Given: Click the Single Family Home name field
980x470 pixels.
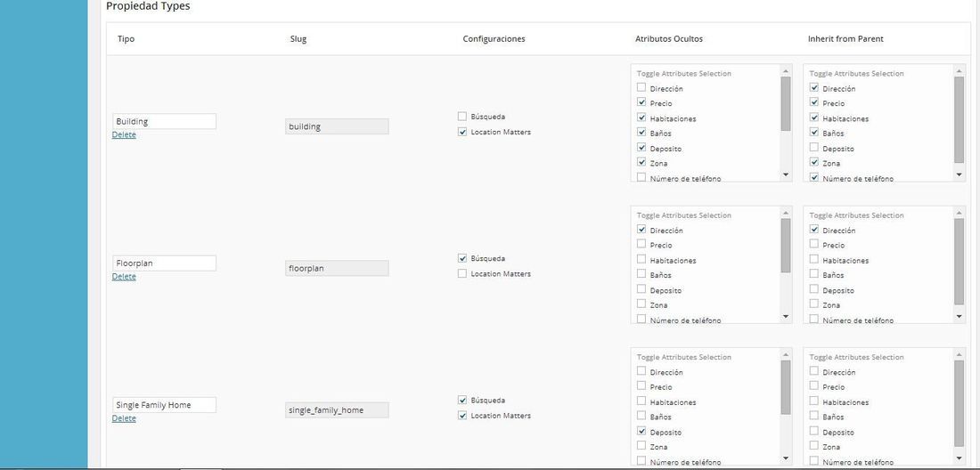Looking at the screenshot, I should point(165,404).
